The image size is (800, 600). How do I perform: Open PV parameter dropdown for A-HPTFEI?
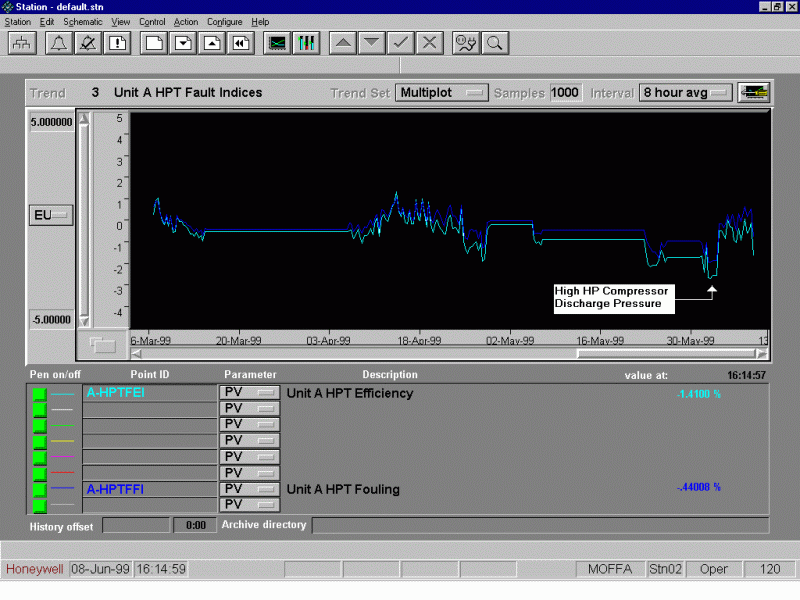[x=249, y=394]
